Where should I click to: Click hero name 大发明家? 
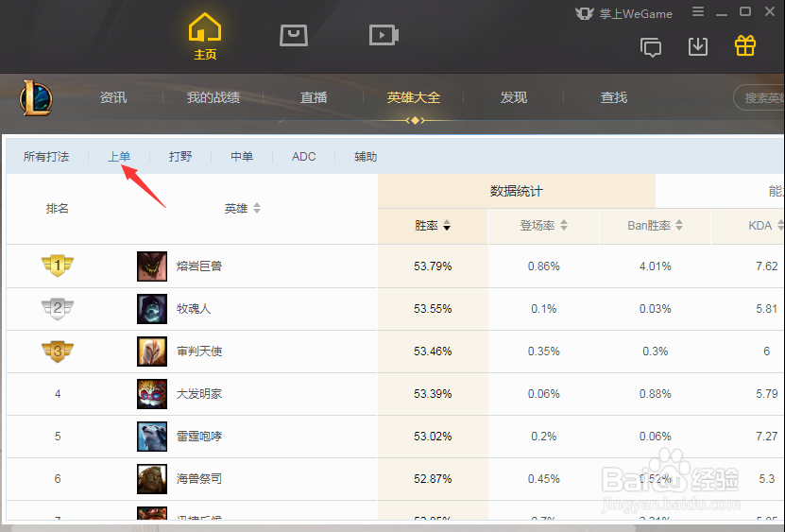tap(199, 394)
